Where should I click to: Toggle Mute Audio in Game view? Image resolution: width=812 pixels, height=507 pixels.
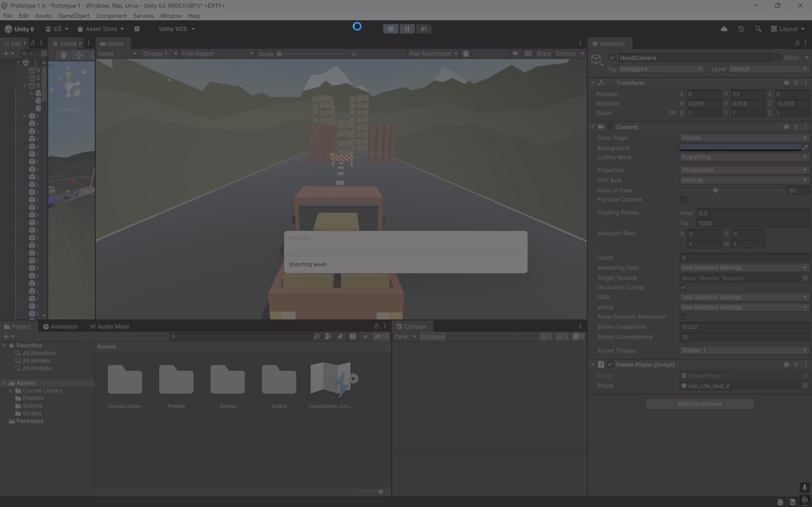click(515, 54)
